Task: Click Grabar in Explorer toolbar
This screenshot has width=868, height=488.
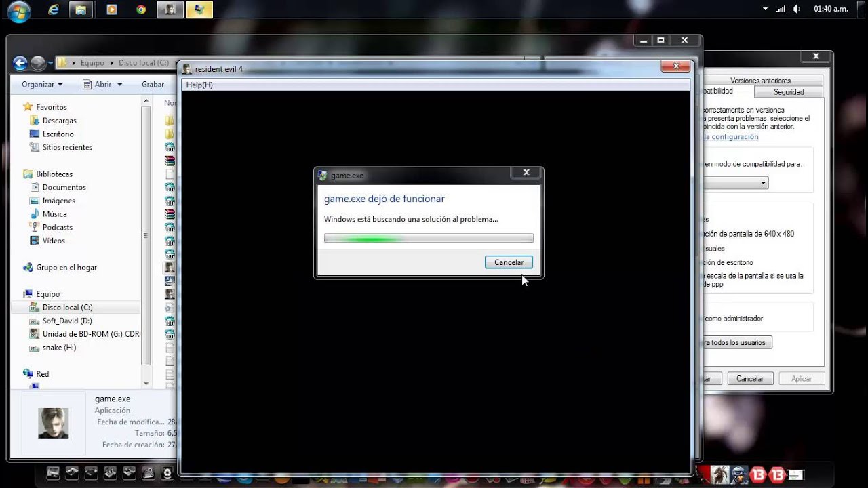Action: coord(153,85)
